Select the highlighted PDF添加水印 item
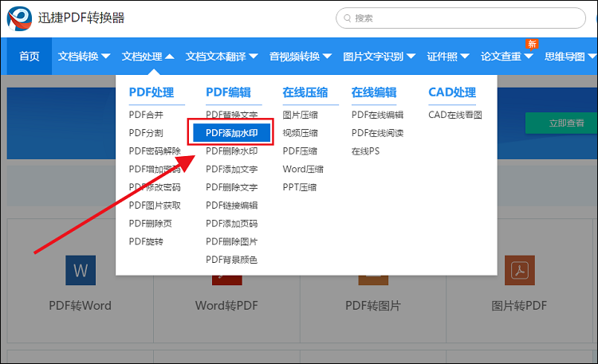This screenshot has width=598, height=364. click(231, 133)
